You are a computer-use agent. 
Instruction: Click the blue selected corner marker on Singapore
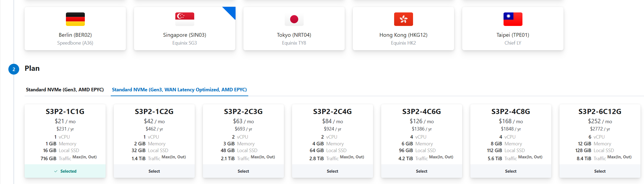pyautogui.click(x=231, y=11)
